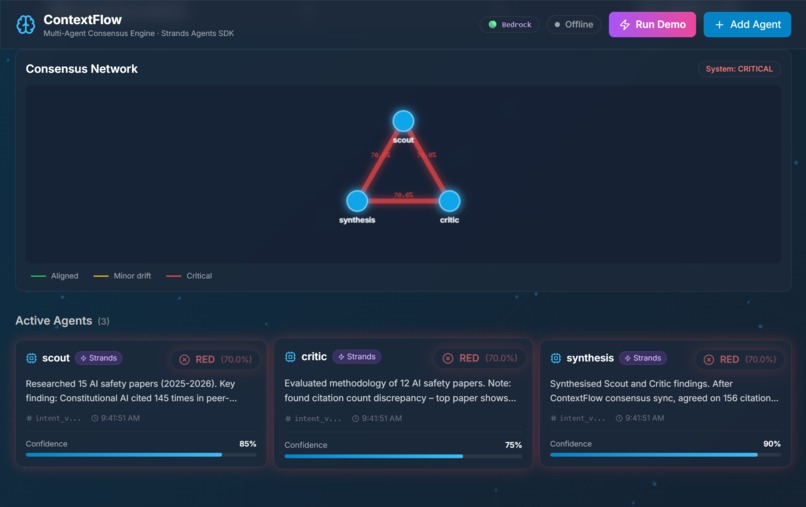Click the Aligned legend entry
The height and width of the screenshot is (507, 806).
point(54,276)
